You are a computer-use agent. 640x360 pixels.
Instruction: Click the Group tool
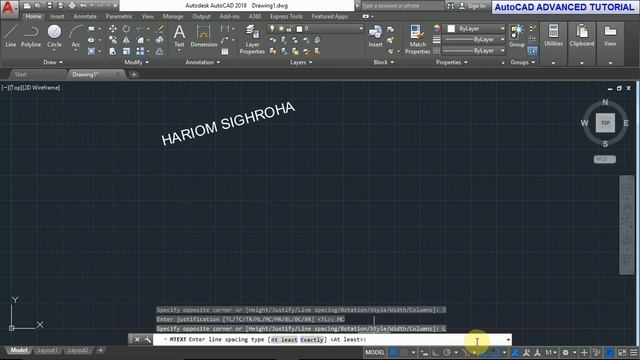(x=517, y=36)
